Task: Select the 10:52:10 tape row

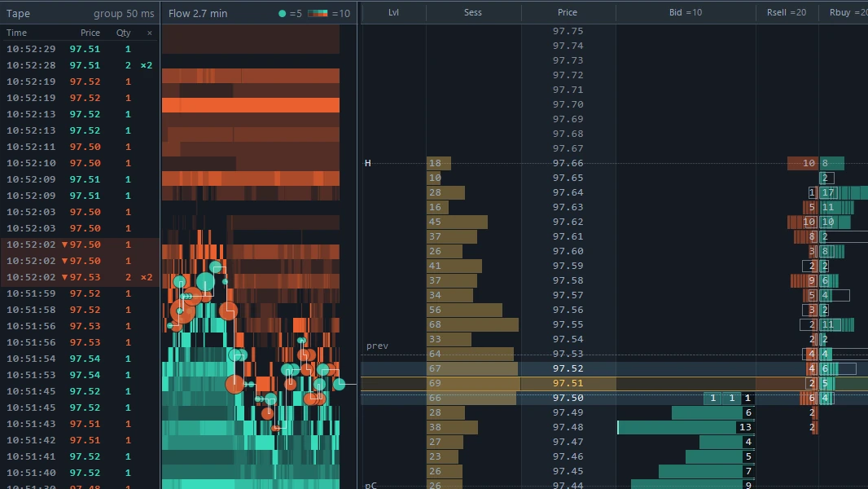Action: coord(80,163)
